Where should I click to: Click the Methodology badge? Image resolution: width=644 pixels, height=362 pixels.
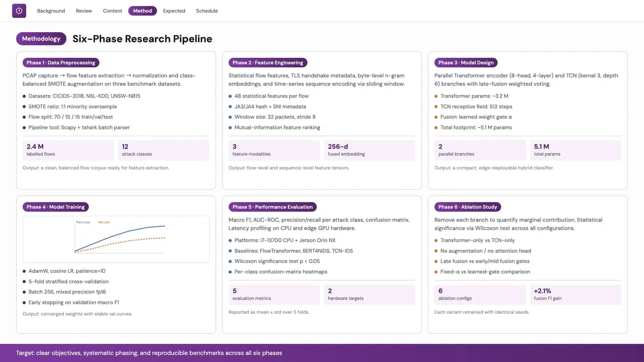[x=41, y=39]
